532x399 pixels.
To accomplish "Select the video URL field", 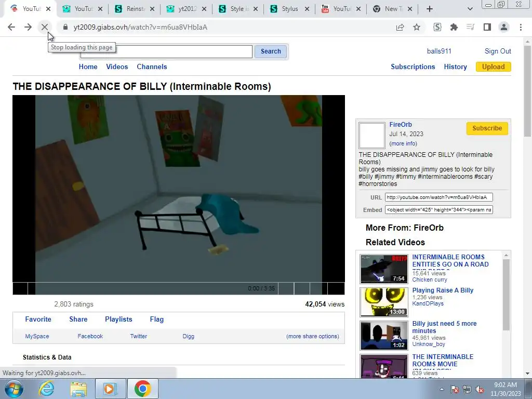I will click(x=438, y=197).
